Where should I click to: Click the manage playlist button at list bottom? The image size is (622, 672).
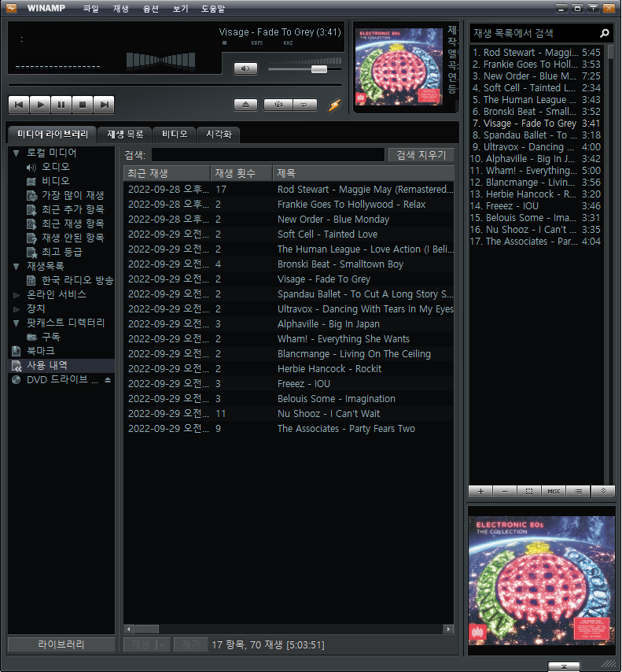tap(602, 491)
